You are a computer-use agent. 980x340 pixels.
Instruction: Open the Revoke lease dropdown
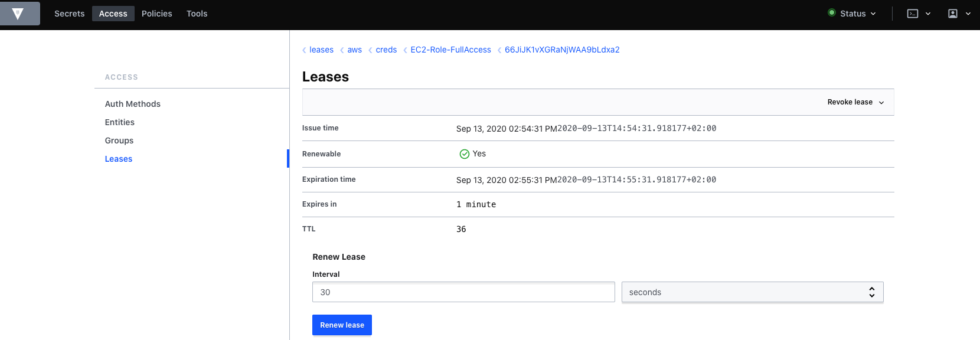pos(855,102)
